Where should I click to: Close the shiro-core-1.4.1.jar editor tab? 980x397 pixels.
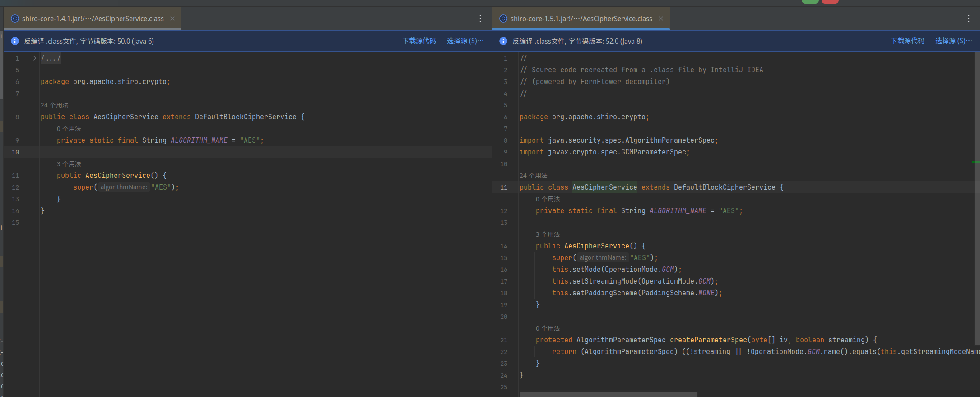click(172, 19)
